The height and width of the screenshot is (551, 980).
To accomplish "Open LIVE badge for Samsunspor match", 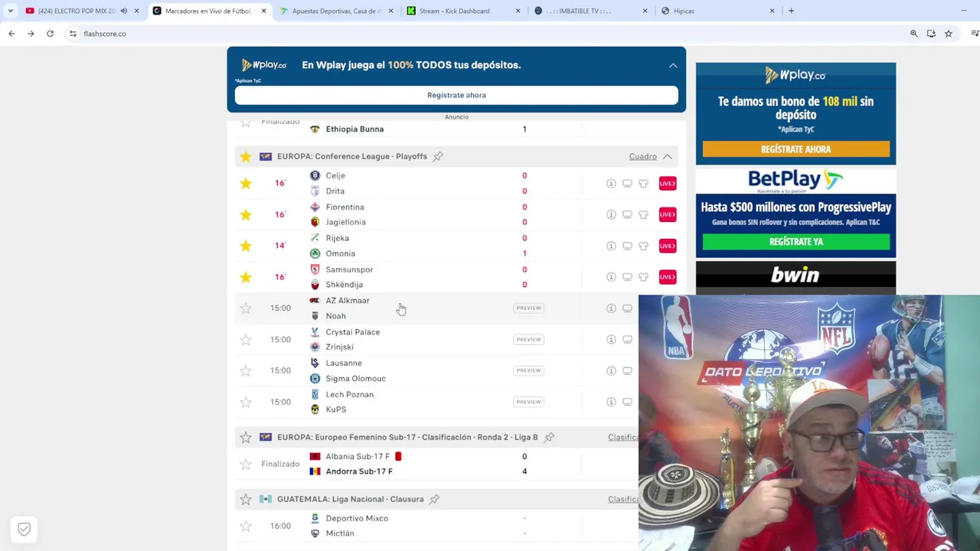I will coord(668,277).
